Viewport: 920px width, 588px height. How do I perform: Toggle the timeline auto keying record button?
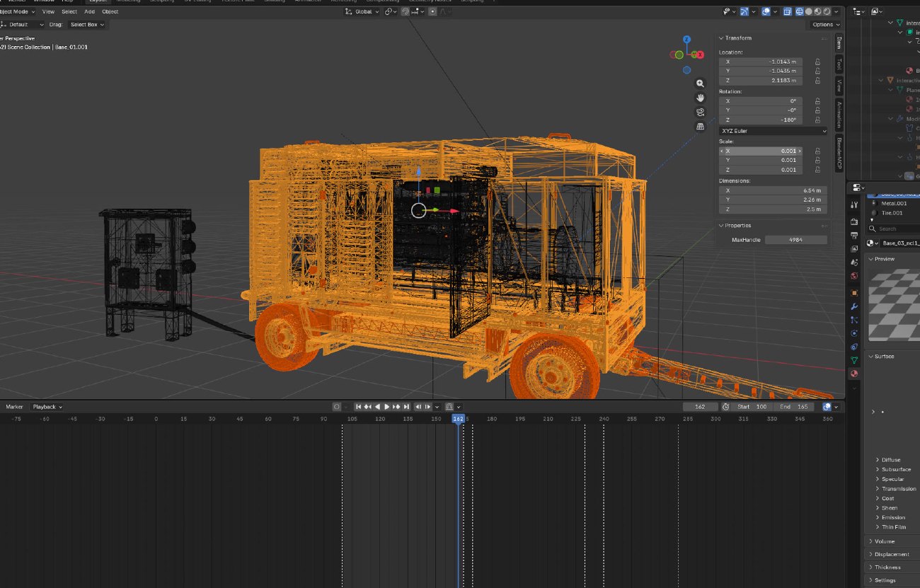[x=337, y=407]
